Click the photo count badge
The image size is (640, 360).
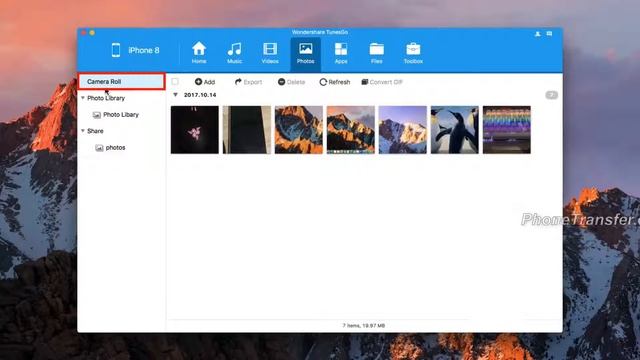pos(551,95)
